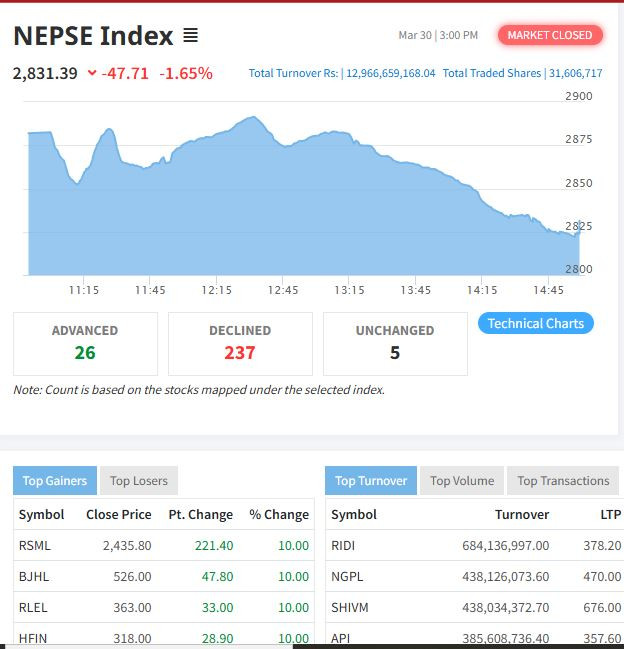The image size is (624, 649).
Task: Click the MARKET CLOSED badge
Action: click(x=549, y=35)
